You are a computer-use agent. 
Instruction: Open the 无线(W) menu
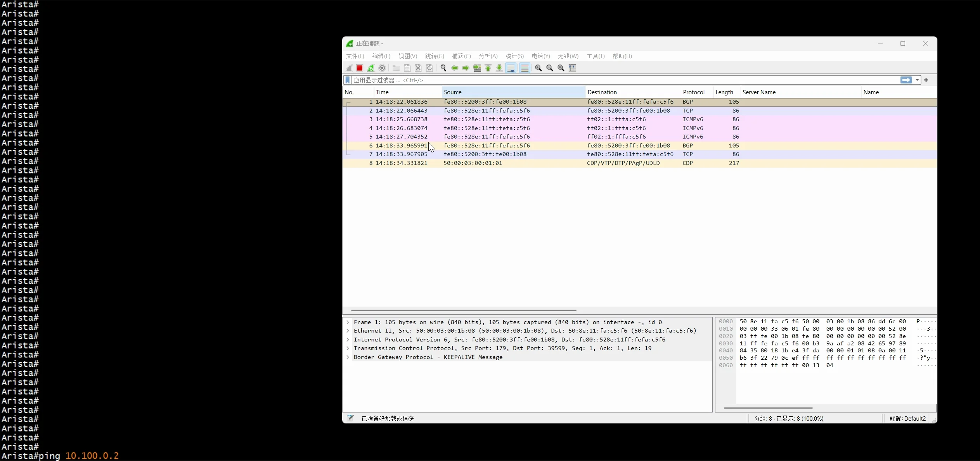pos(568,56)
